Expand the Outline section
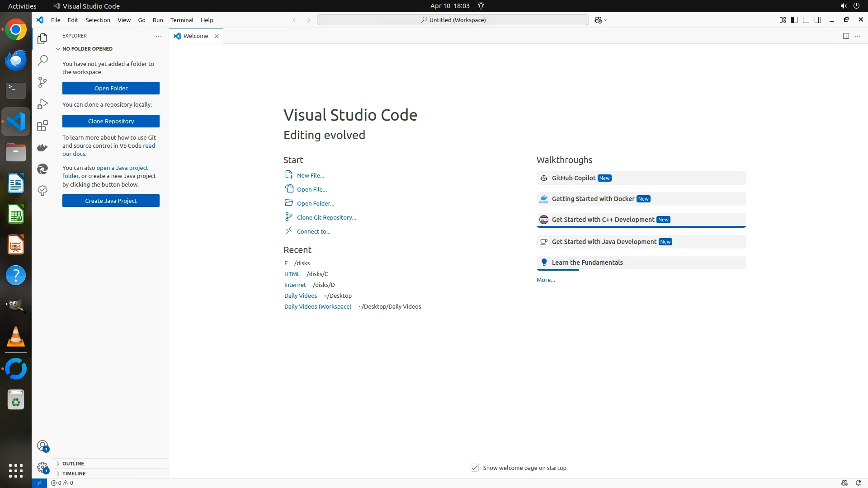 pyautogui.click(x=73, y=464)
